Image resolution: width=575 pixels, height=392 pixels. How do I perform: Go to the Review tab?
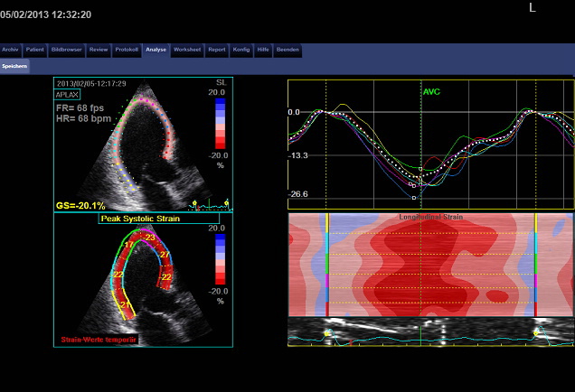point(99,50)
